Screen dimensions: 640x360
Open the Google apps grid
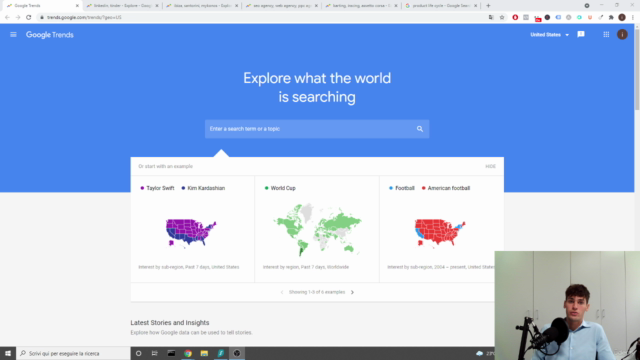(x=606, y=35)
